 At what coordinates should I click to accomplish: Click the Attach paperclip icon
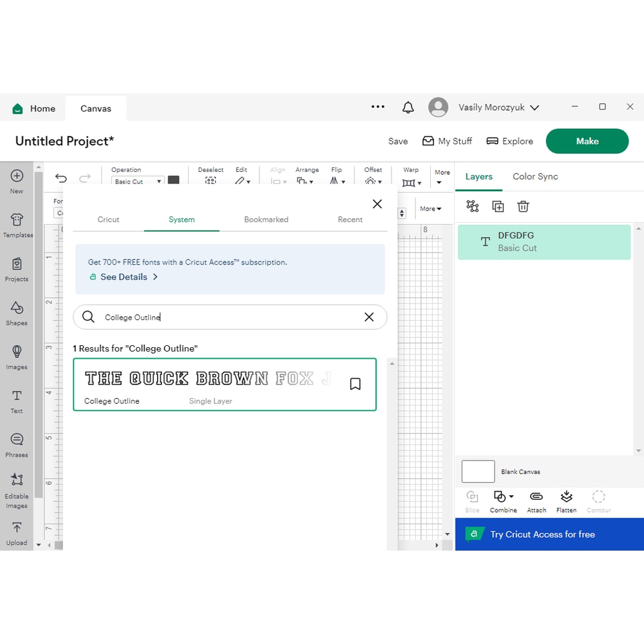[536, 497]
